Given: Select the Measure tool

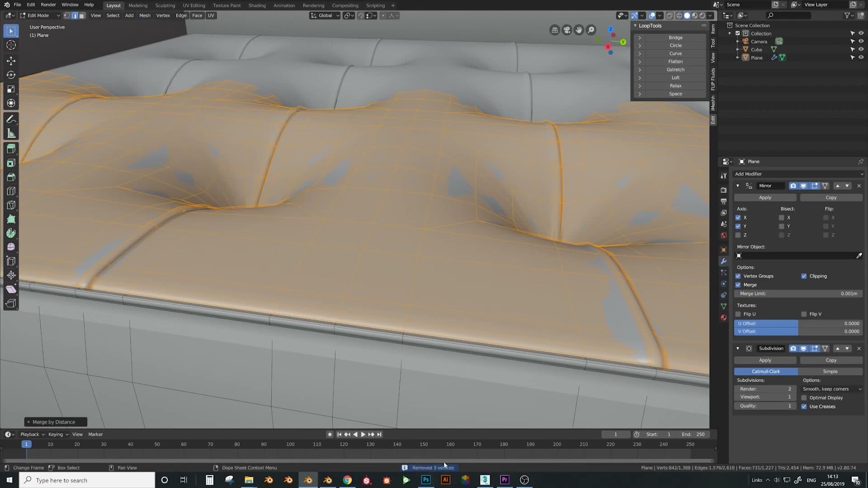Looking at the screenshot, I should coord(11,133).
